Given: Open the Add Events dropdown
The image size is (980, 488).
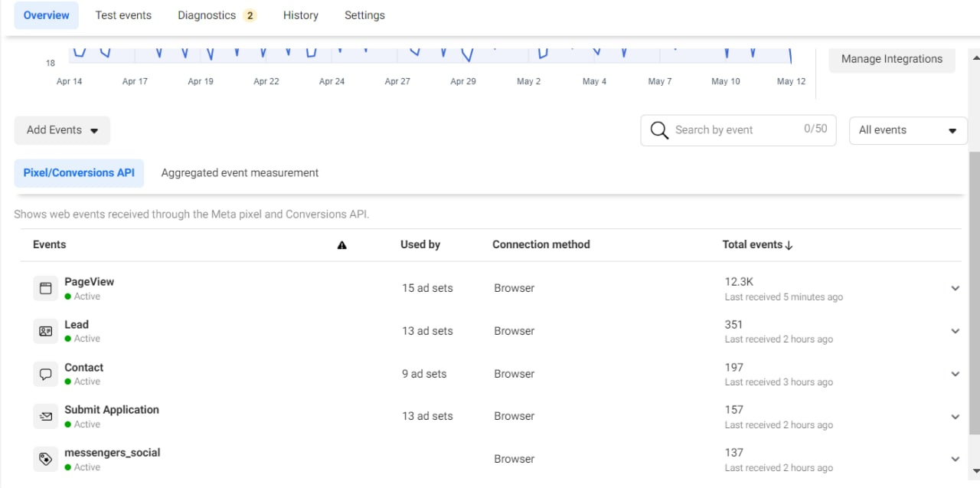Looking at the screenshot, I should point(62,130).
